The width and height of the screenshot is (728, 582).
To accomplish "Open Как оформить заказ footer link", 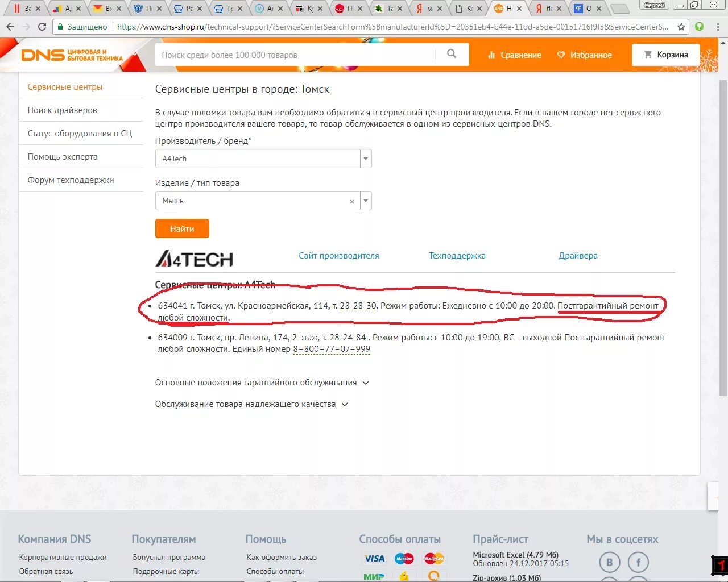I will (282, 558).
